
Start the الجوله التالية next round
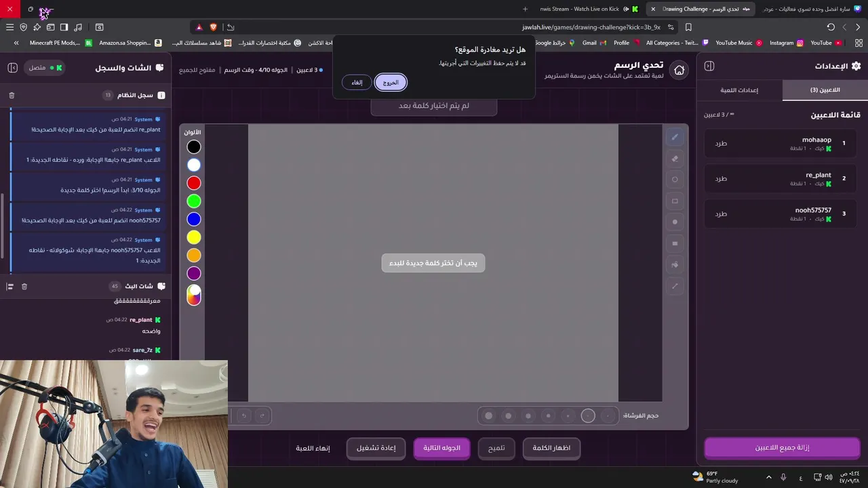441,448
